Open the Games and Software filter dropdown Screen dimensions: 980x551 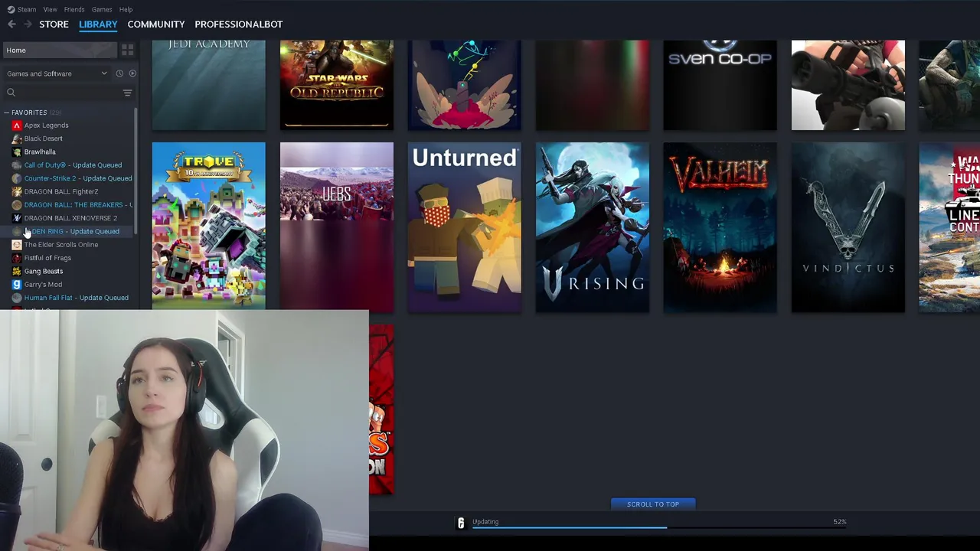(x=57, y=73)
